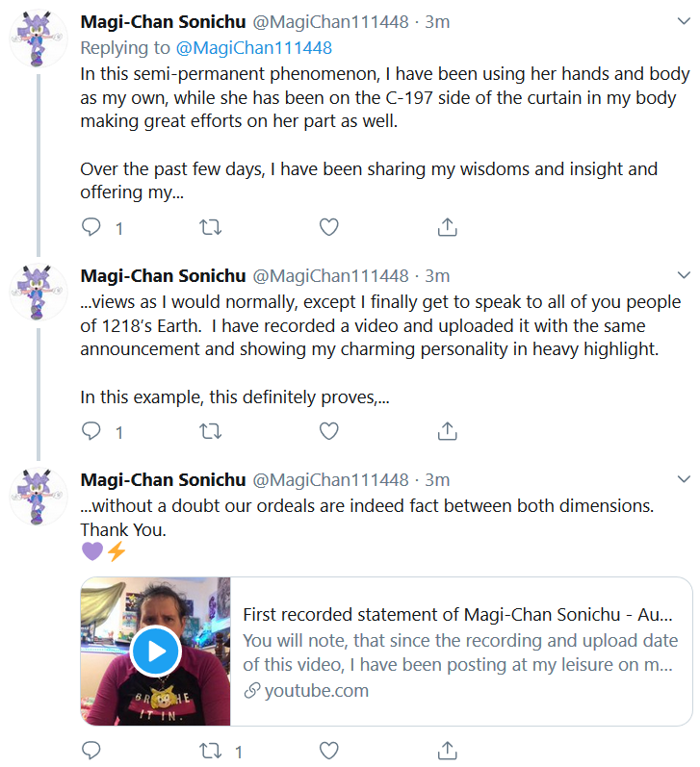Reply to the second tweet about 1218's Earth
Screen dimensions: 700x767
pyautogui.click(x=91, y=431)
